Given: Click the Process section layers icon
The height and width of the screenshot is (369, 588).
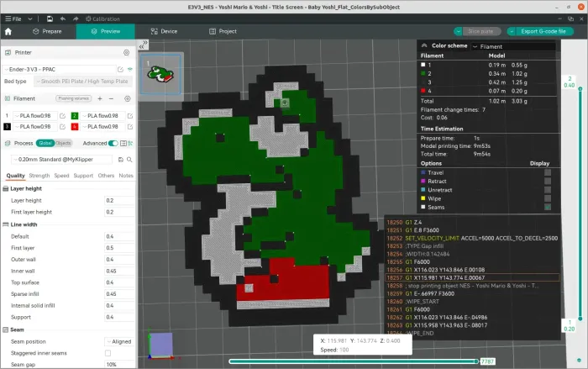Looking at the screenshot, I should [8, 144].
